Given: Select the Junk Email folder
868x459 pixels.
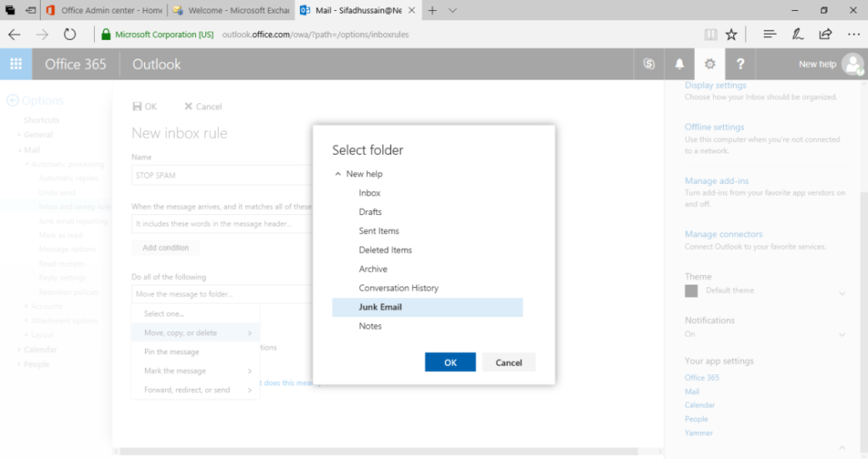Looking at the screenshot, I should pos(427,307).
